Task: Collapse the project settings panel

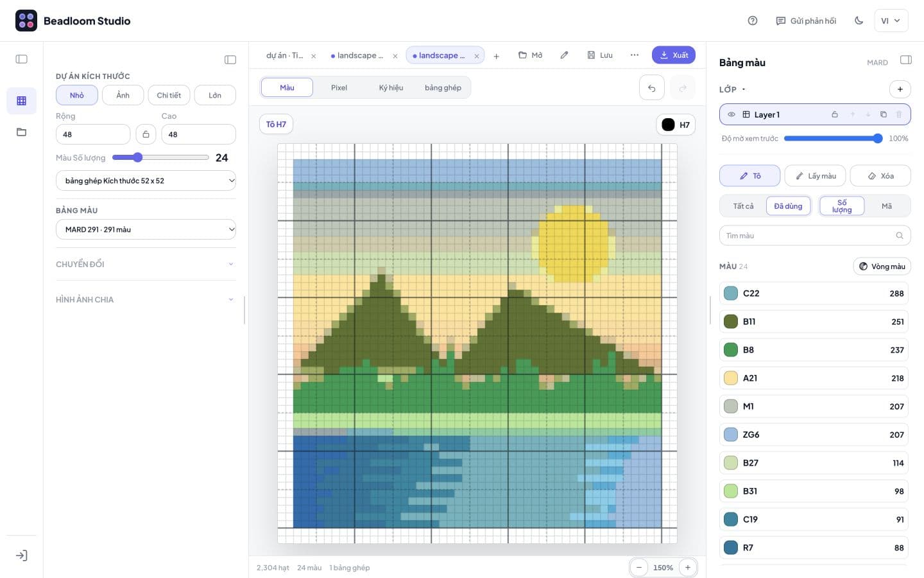Action: pyautogui.click(x=230, y=60)
